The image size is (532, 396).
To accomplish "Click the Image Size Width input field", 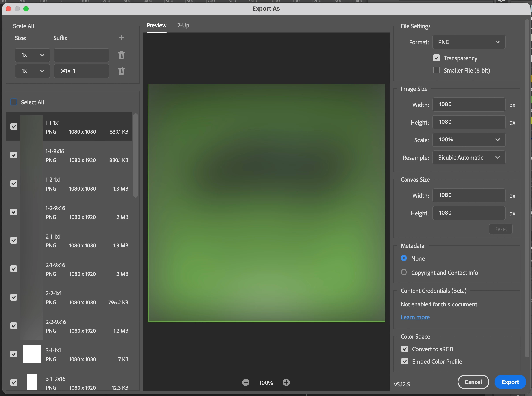I will point(469,105).
